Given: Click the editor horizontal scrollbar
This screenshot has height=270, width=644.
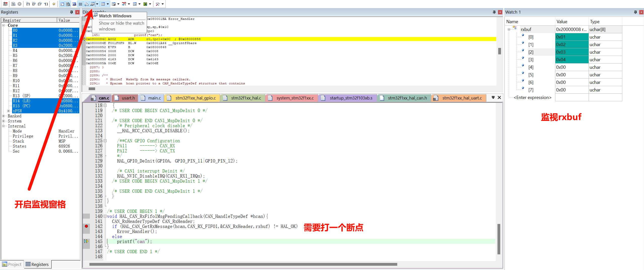Looking at the screenshot, I should tap(243, 264).
